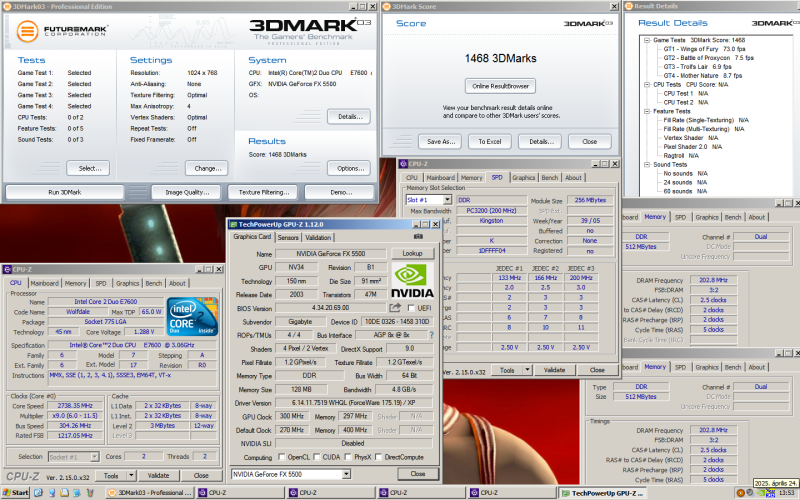The image size is (800, 500).
Task: Click Select button under Tests
Action: (x=88, y=168)
